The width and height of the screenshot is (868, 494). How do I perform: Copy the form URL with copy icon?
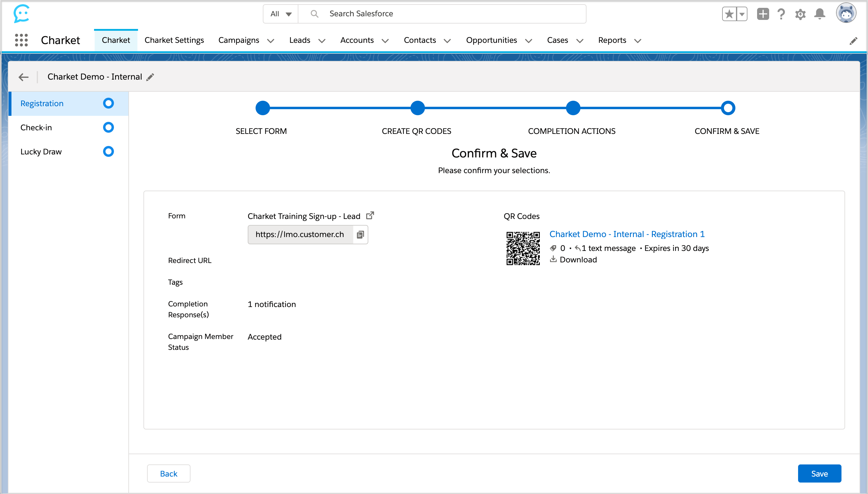[x=360, y=234]
